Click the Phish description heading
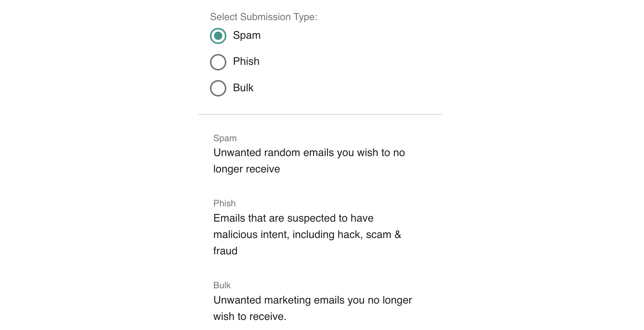 224,203
